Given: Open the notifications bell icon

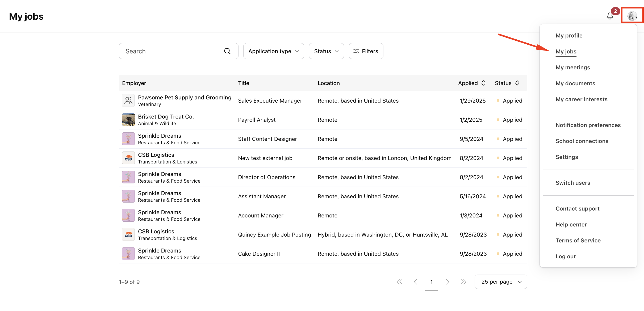Looking at the screenshot, I should 610,16.
